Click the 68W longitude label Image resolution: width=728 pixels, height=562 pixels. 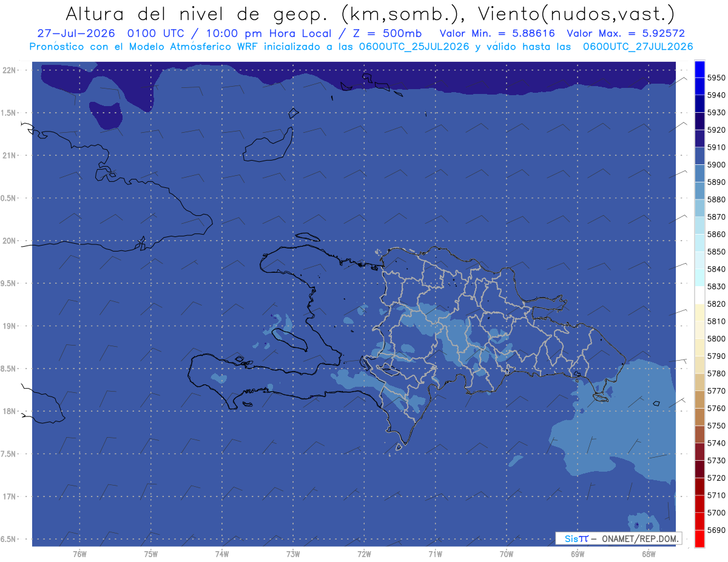coord(649,554)
